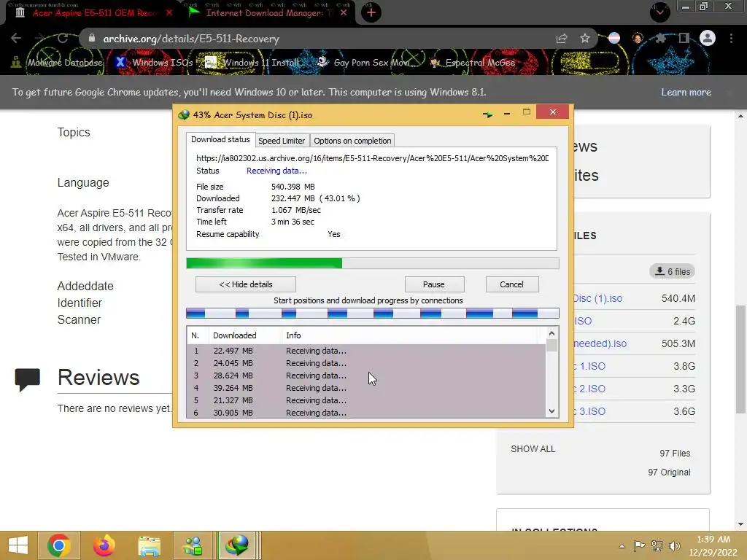Open the Download status tab

pos(220,139)
